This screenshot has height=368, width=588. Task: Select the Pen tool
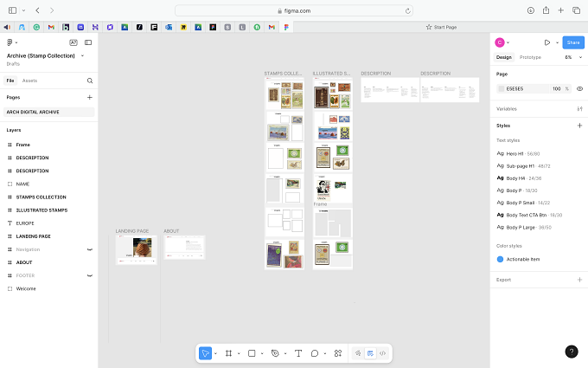(275, 353)
